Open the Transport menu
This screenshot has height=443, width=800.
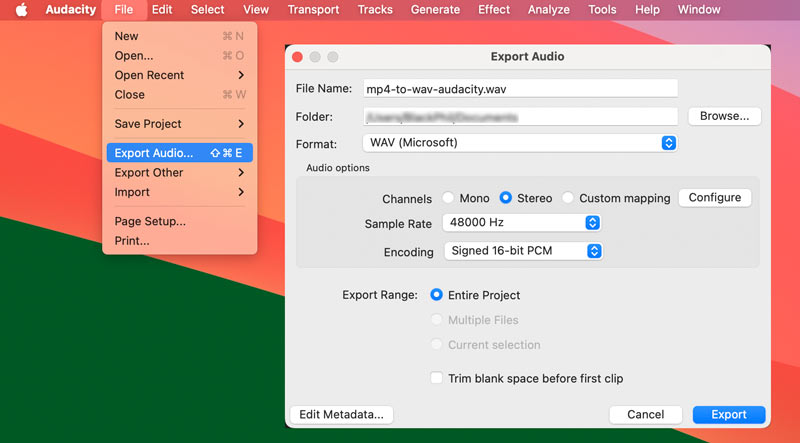(x=313, y=10)
